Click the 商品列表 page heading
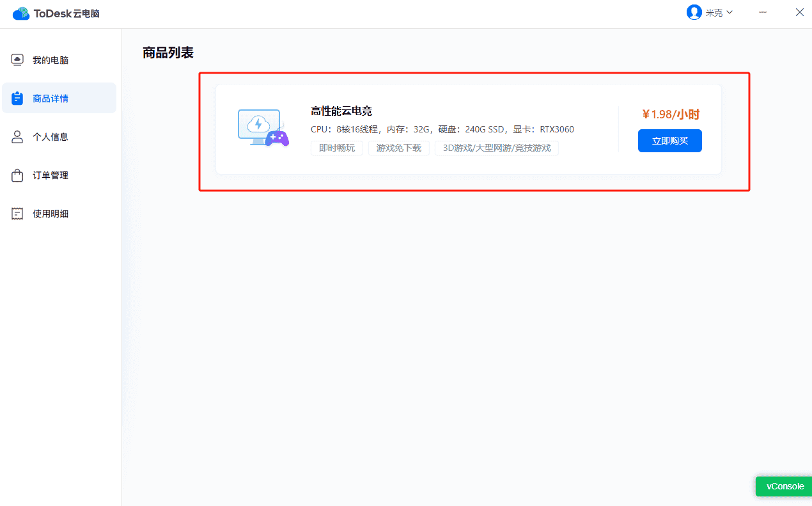The image size is (812, 506). (166, 52)
